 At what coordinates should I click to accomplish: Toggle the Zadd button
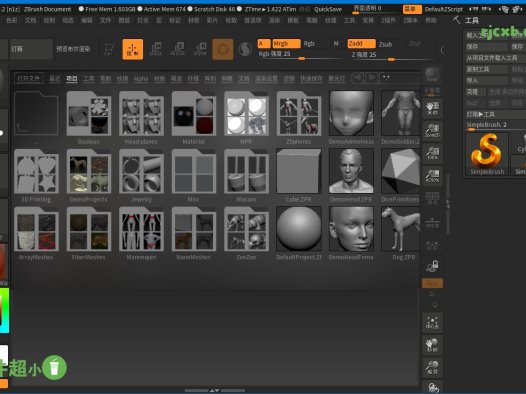[361, 44]
